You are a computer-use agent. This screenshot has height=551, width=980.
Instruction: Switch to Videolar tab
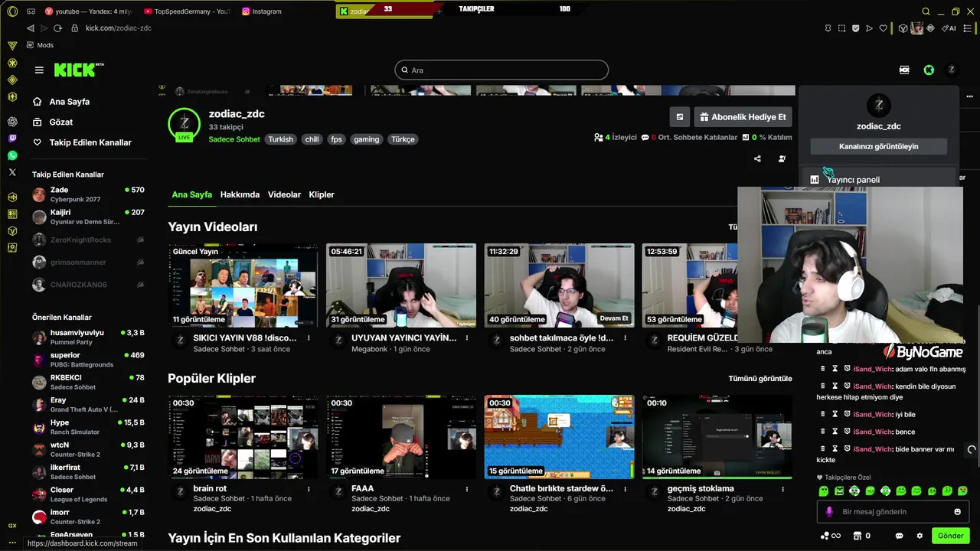tap(284, 194)
